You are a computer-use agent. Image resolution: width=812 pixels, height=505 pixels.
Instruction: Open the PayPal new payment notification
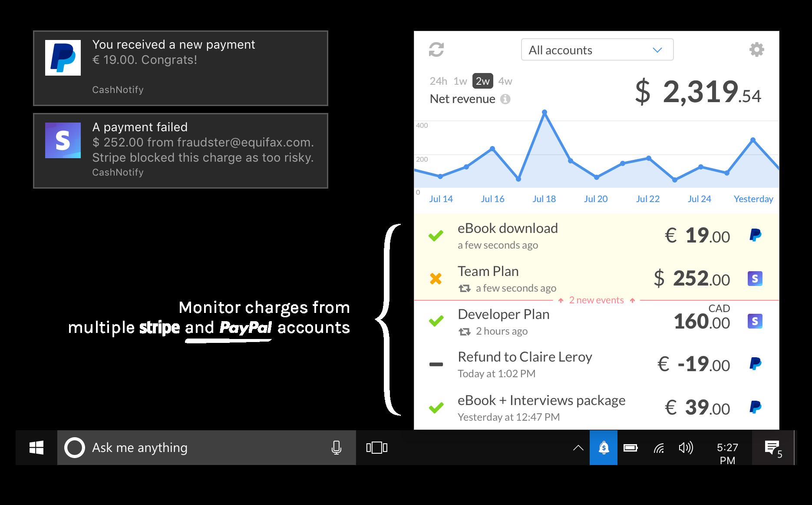pos(181,68)
